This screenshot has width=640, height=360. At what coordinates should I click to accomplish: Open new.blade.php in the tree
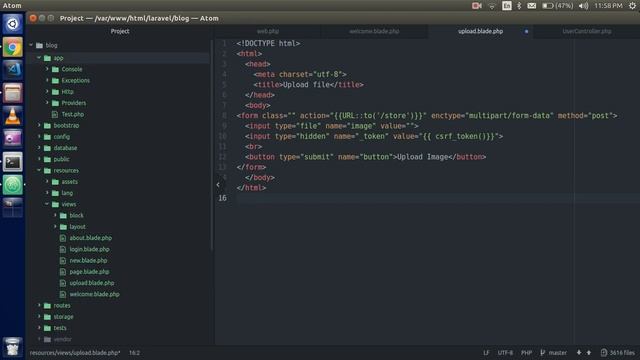click(x=88, y=260)
